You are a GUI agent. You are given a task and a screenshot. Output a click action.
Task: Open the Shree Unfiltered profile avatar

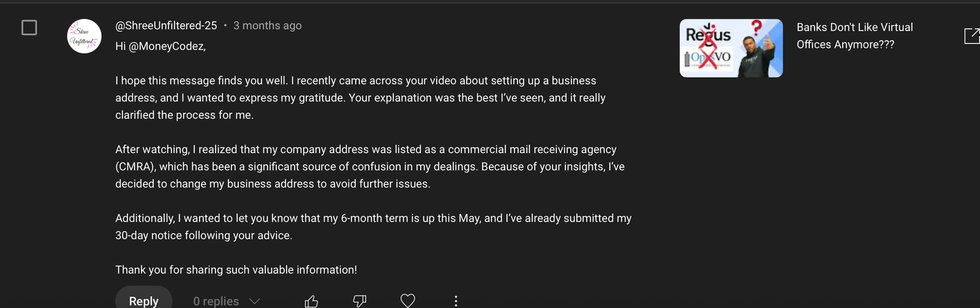click(84, 36)
